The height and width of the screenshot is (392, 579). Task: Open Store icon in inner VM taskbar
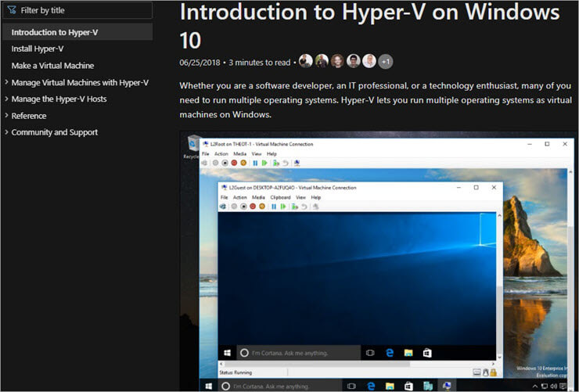pos(427,353)
